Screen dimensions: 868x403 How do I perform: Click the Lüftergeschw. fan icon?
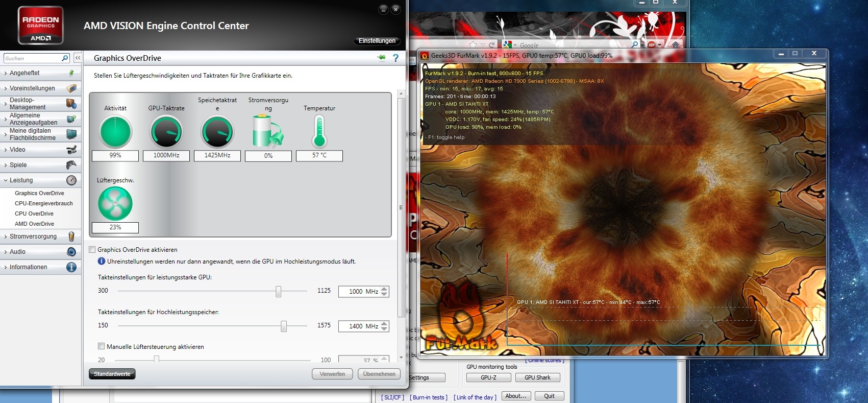pos(115,203)
